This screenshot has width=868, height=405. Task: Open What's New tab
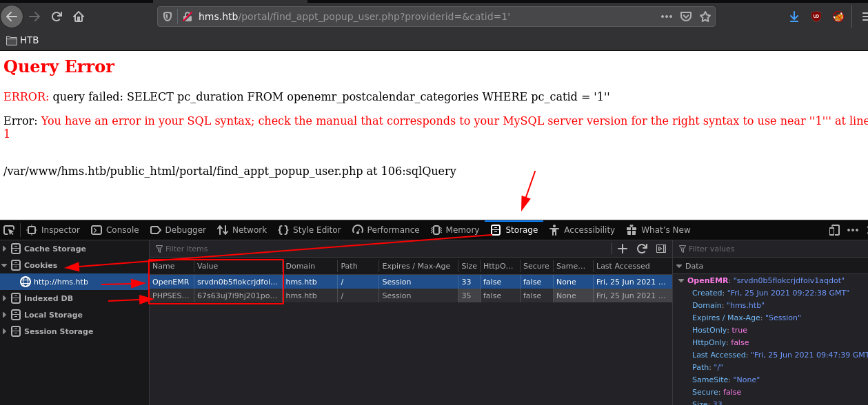pyautogui.click(x=658, y=230)
